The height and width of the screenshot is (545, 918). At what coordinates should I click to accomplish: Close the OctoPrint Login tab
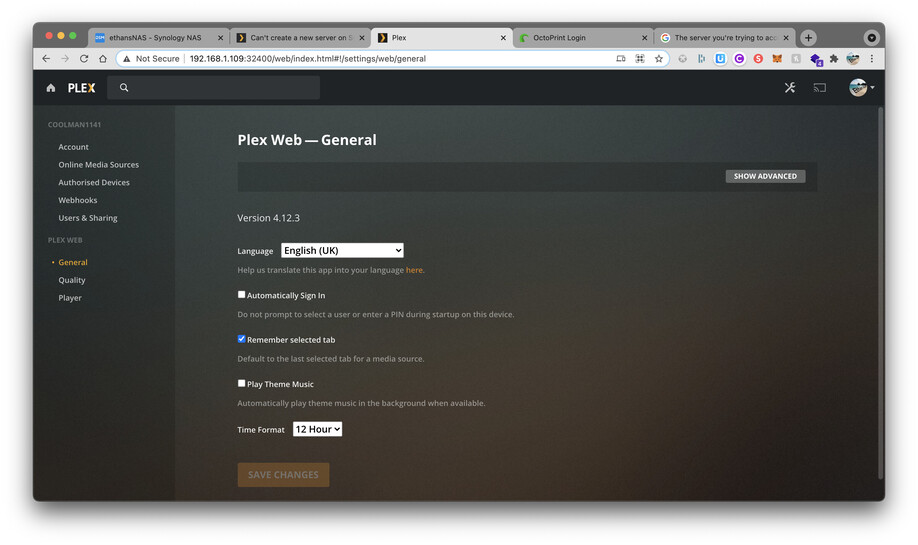(x=645, y=37)
